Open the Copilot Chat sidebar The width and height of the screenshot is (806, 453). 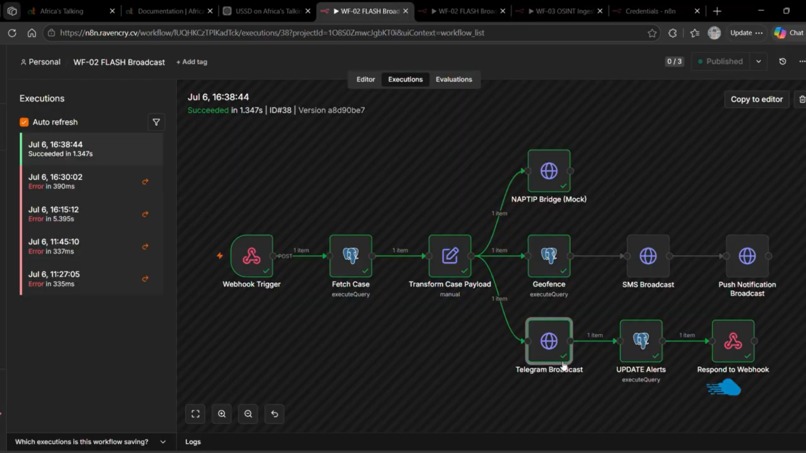coord(789,33)
